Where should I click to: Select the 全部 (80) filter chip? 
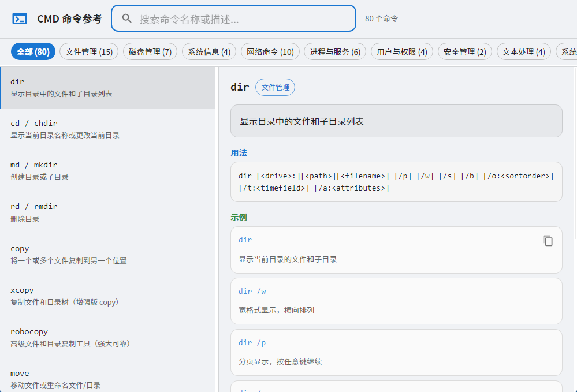click(33, 52)
